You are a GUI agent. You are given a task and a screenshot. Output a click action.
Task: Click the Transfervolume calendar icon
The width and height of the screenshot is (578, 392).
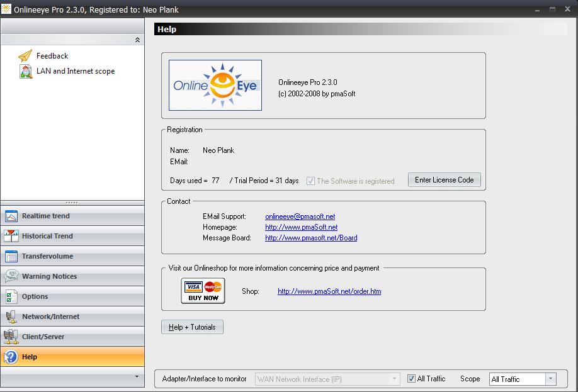(11, 257)
